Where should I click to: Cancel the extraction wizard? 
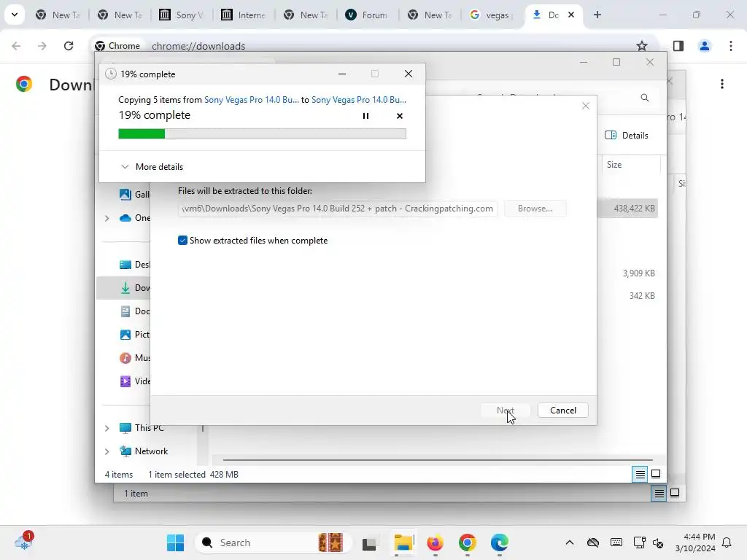[562, 411]
